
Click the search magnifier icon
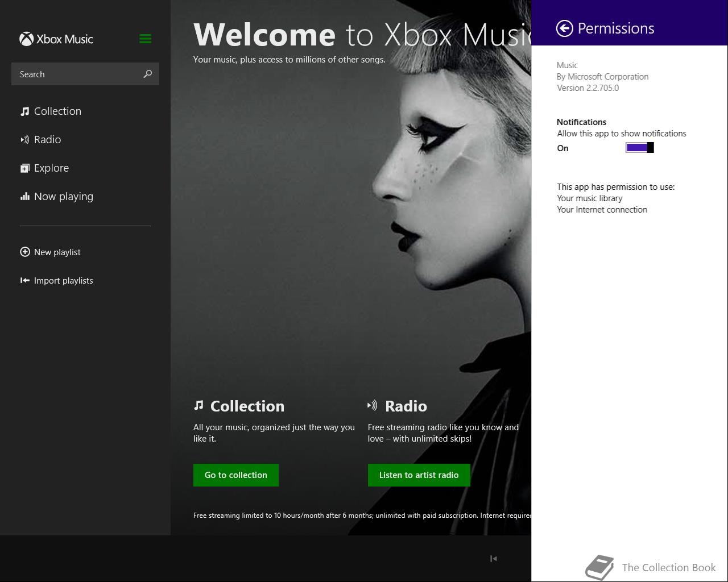tap(147, 74)
